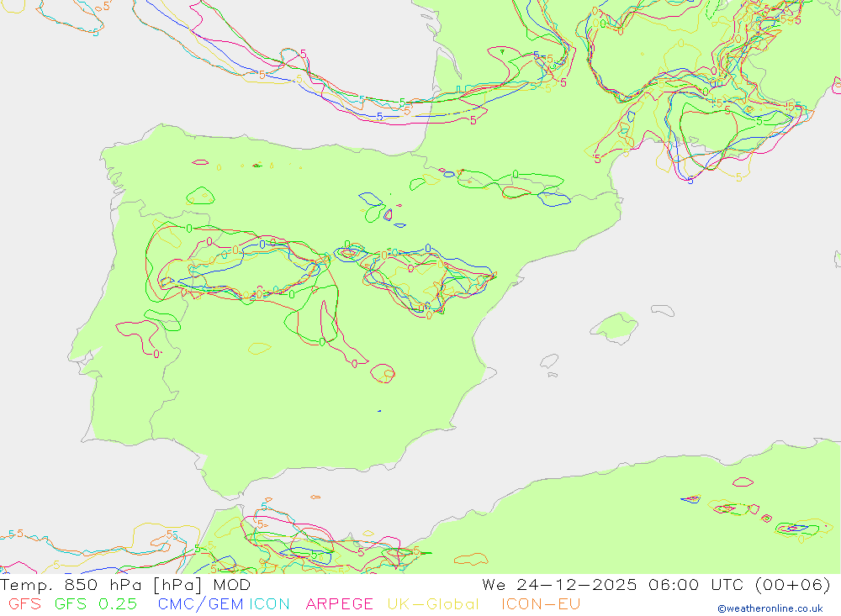Click the weatheronline.co.uk copyright text
Screen dimensions: 841x616
(x=770, y=608)
